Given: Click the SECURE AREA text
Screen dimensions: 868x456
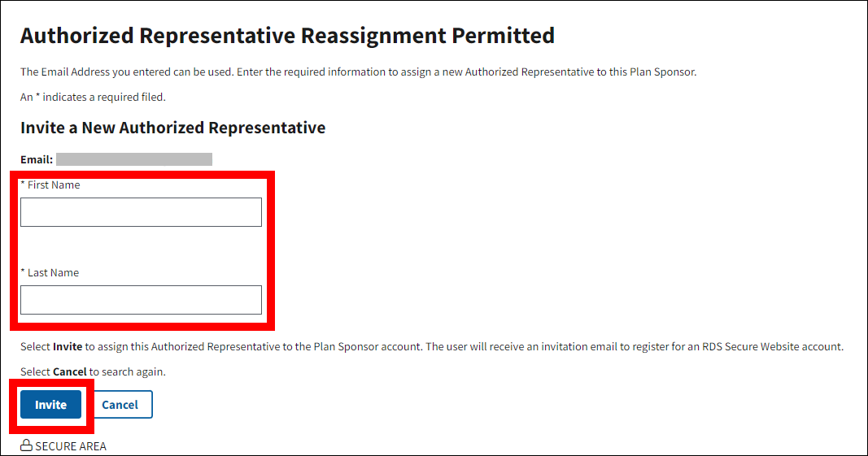Looking at the screenshot, I should 71,446.
